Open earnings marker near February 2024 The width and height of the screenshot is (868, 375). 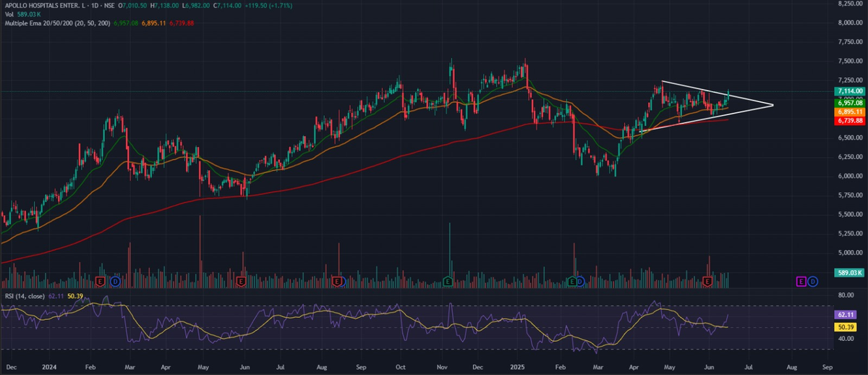coord(101,280)
